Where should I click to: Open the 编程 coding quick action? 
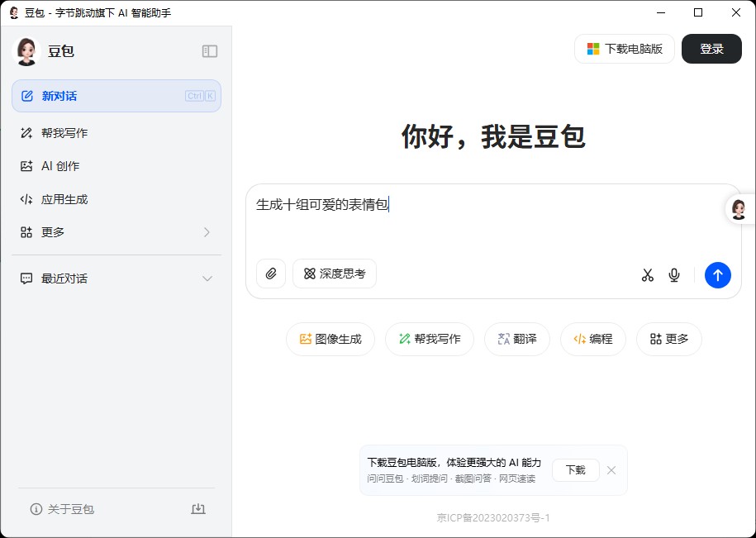tap(592, 339)
